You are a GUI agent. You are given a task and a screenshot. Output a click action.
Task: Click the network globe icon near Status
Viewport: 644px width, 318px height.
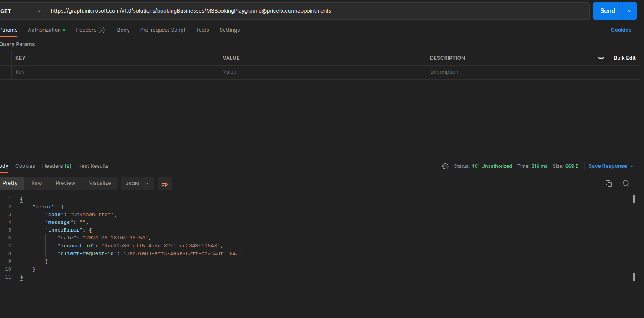click(445, 166)
